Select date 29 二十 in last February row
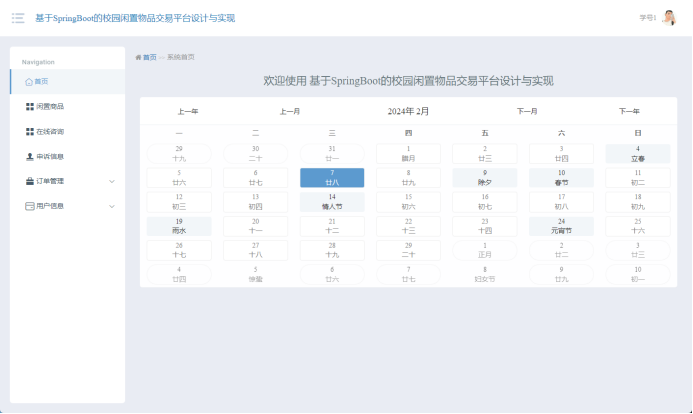The image size is (693, 414). [408, 250]
